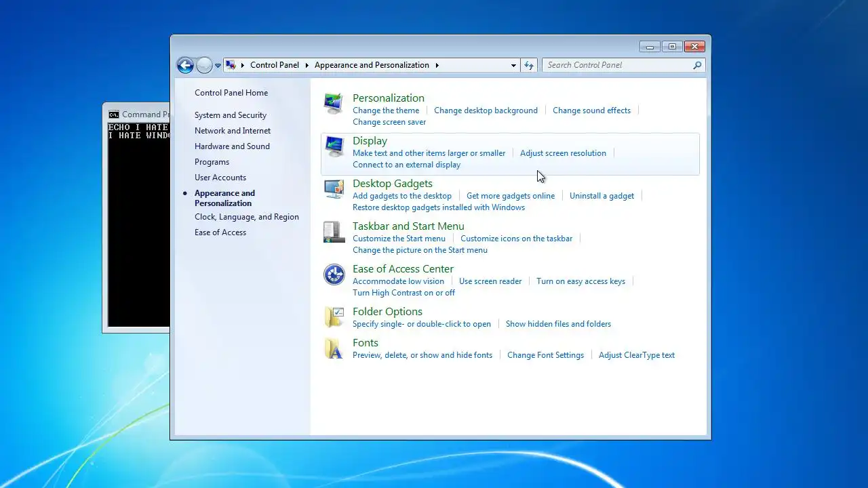Click Customize icons on the taskbar
The width and height of the screenshot is (868, 488).
click(x=516, y=239)
